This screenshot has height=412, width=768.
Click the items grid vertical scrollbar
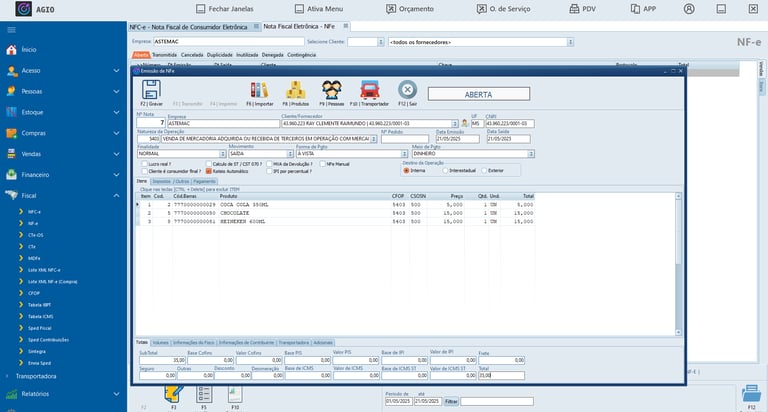coord(678,264)
